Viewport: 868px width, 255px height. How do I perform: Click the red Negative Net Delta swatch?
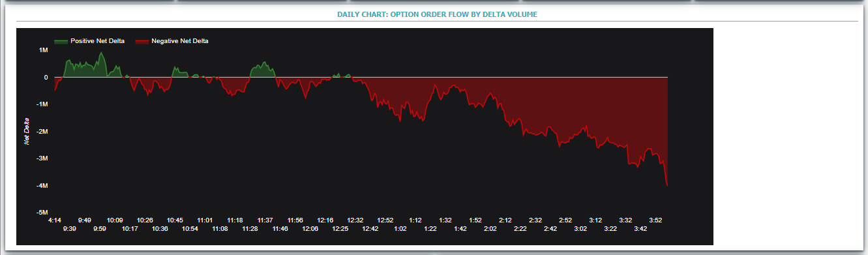coord(142,41)
